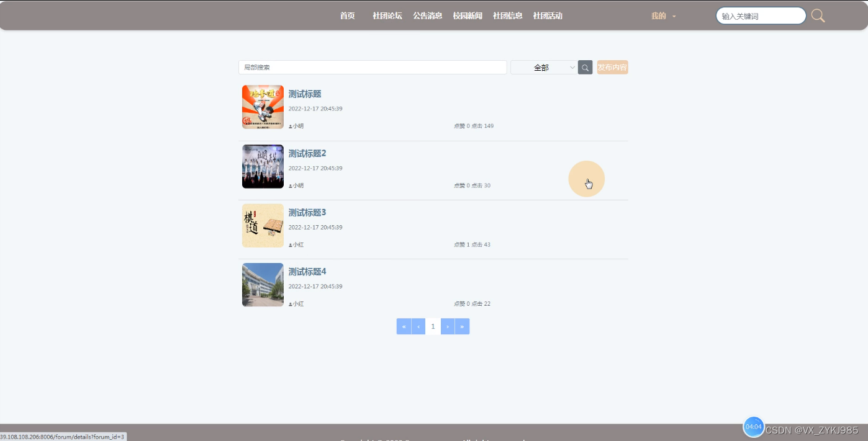Click the 点赞 0 点击 149 stats text
Image resolution: width=868 pixels, height=441 pixels.
[x=474, y=127]
